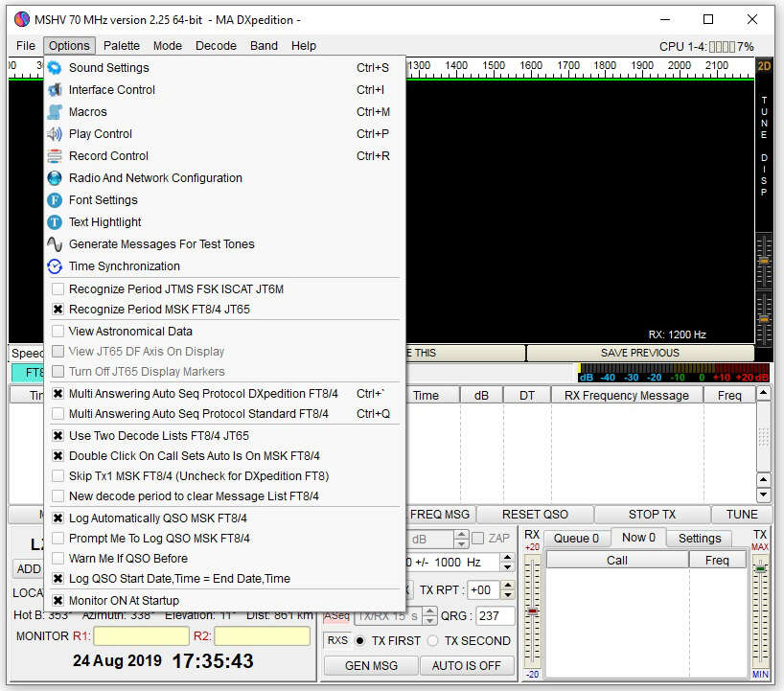
Task: Click the Time Synchronization clock icon
Action: 55,266
